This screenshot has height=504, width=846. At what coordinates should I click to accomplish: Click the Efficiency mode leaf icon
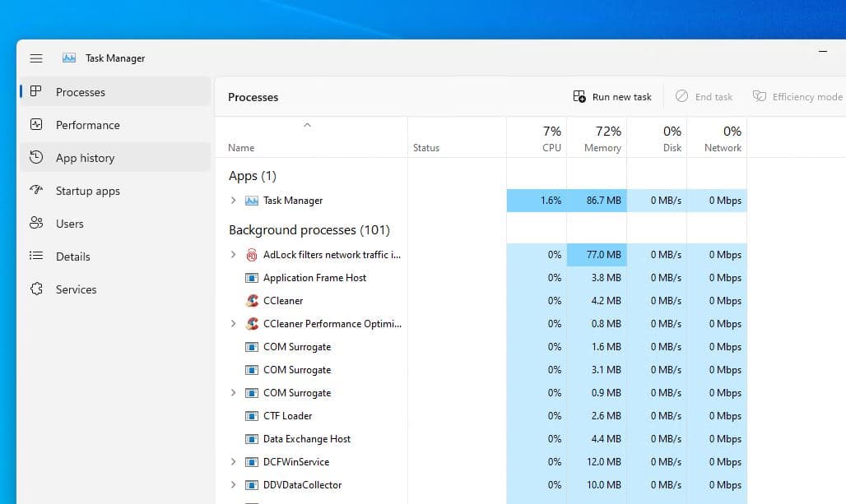pyautogui.click(x=759, y=96)
